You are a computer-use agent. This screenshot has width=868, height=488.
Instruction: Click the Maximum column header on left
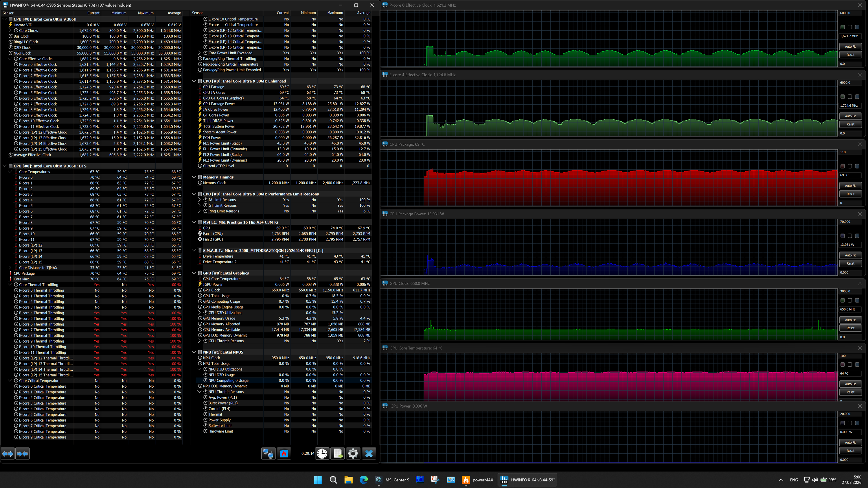coord(146,13)
